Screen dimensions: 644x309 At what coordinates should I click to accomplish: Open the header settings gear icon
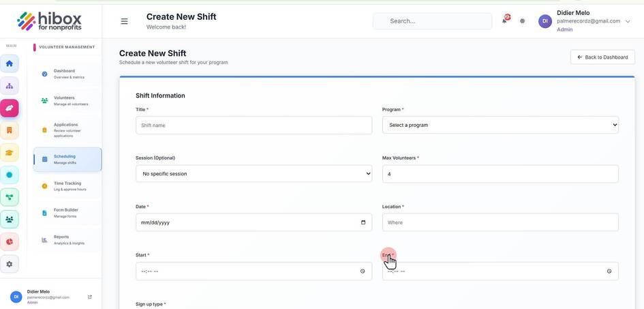(x=523, y=21)
